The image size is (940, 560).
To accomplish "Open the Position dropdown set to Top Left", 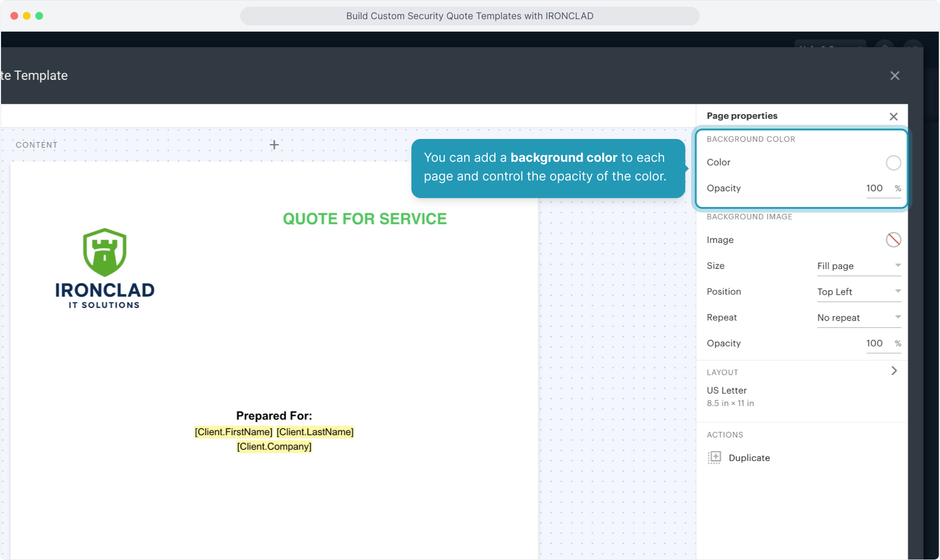I will pyautogui.click(x=859, y=292).
